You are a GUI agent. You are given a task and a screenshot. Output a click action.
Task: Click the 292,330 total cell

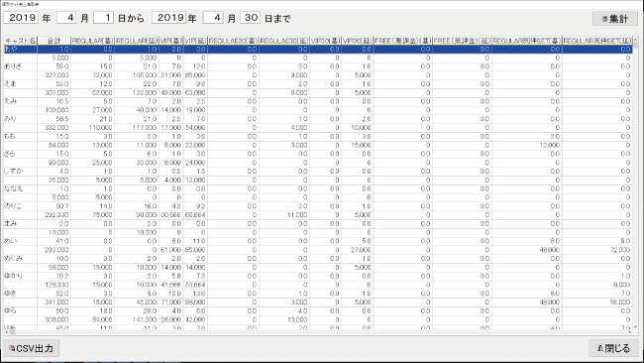54,215
